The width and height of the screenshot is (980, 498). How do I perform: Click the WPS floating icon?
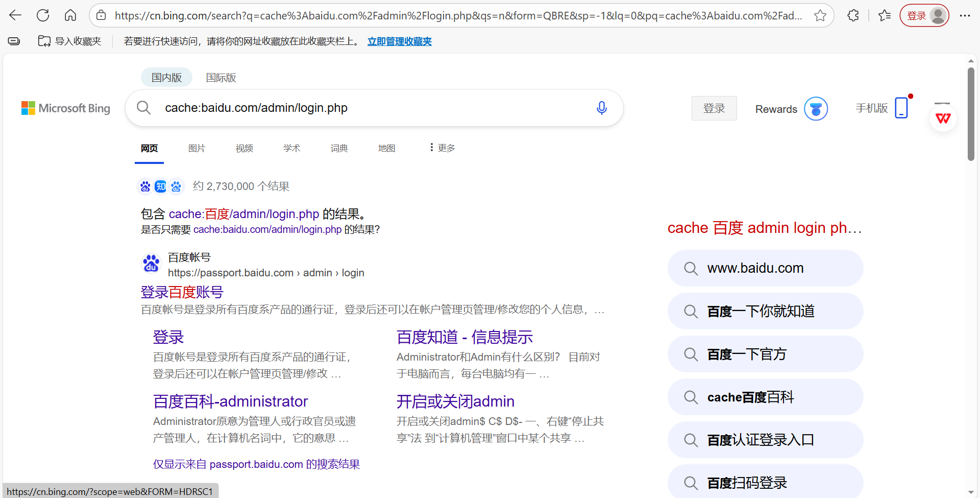943,118
